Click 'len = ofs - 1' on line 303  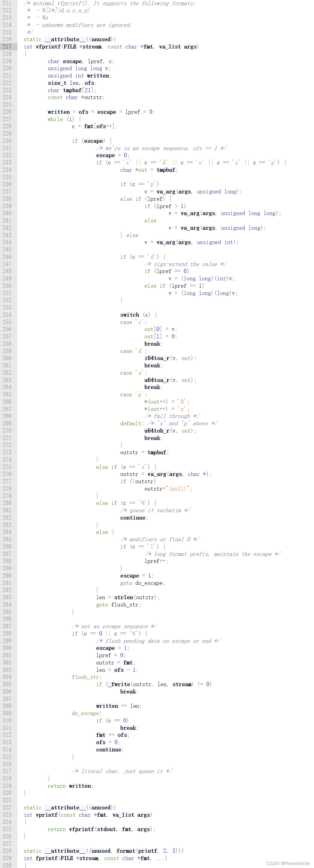click(116, 669)
